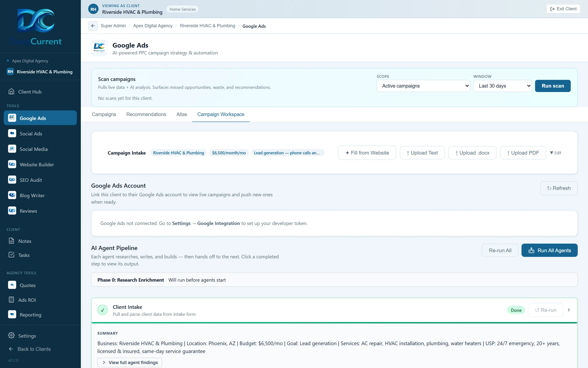
Task: Click Back to Clients arrow icon
Action: coord(11,349)
